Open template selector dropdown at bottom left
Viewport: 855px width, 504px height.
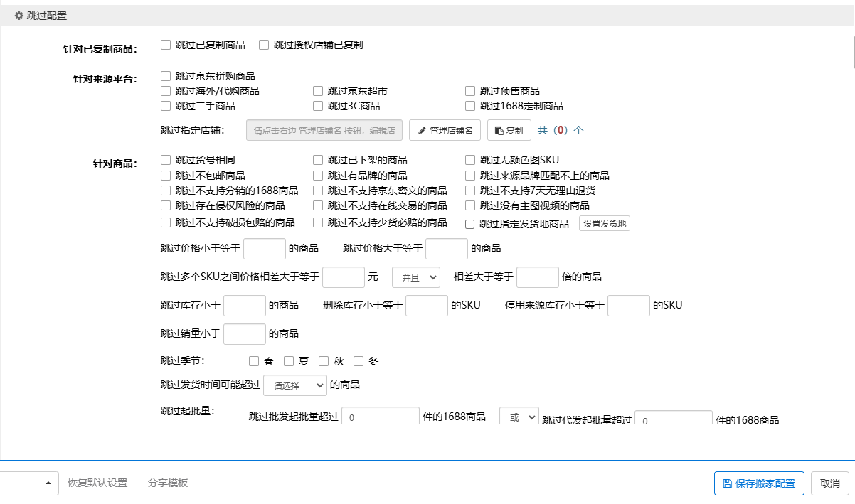(x=28, y=483)
